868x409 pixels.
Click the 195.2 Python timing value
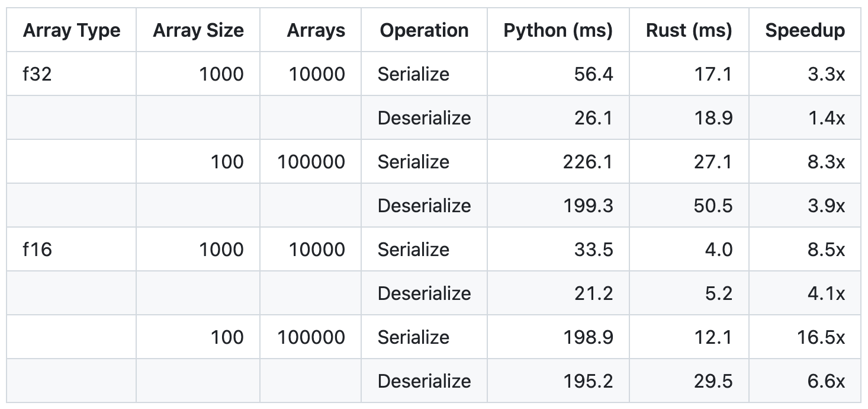587,381
